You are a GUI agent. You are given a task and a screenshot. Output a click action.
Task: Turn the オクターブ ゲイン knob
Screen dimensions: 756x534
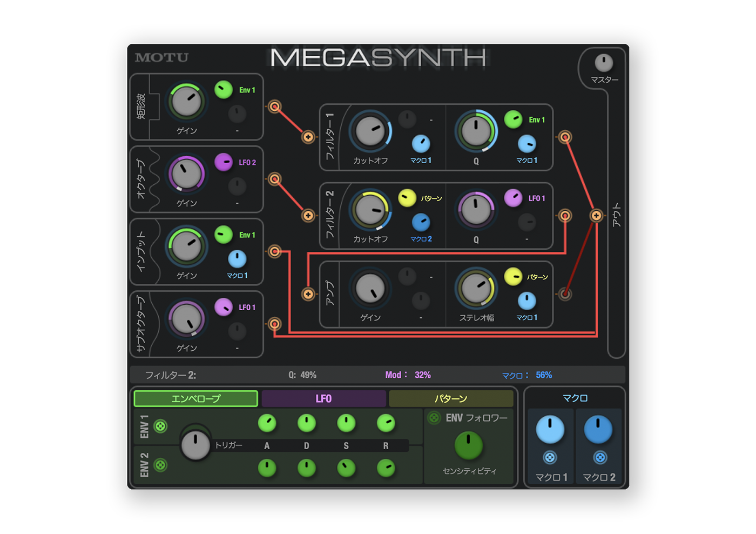click(x=186, y=174)
